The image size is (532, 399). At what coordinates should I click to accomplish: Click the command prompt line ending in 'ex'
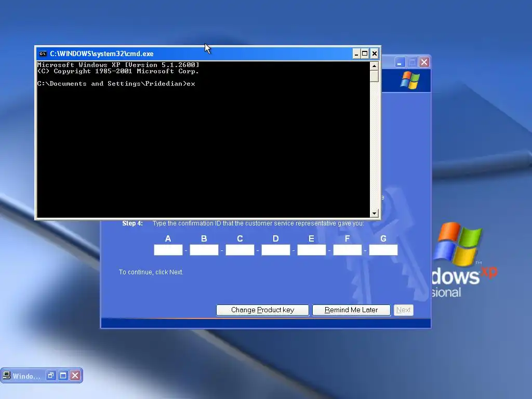pyautogui.click(x=116, y=84)
